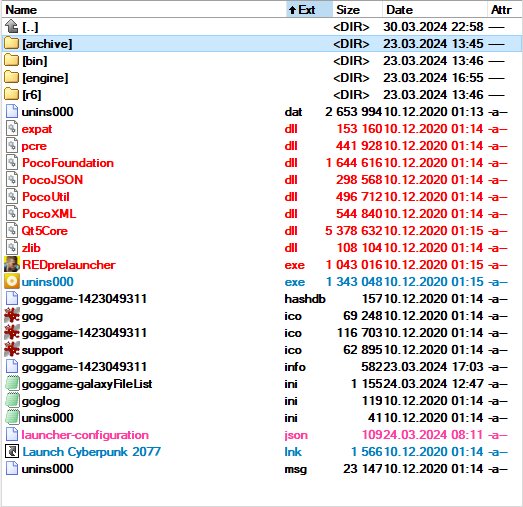
Task: Sort by the Size column header
Action: [357, 9]
